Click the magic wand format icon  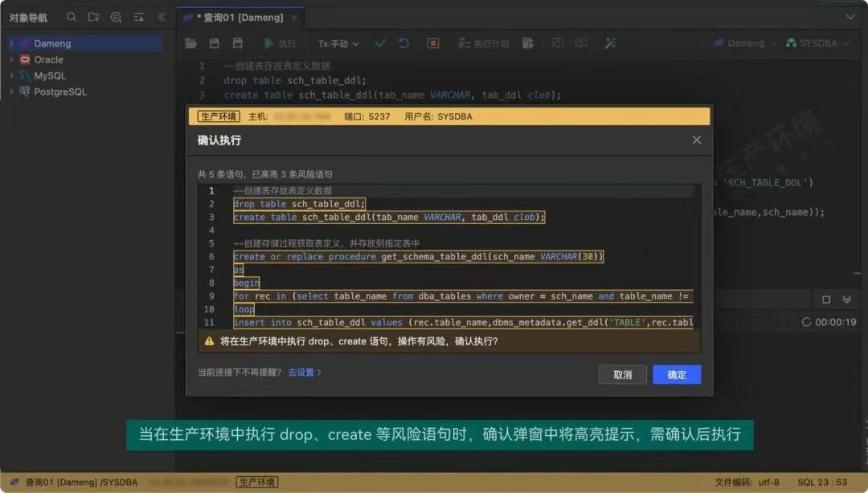point(610,43)
